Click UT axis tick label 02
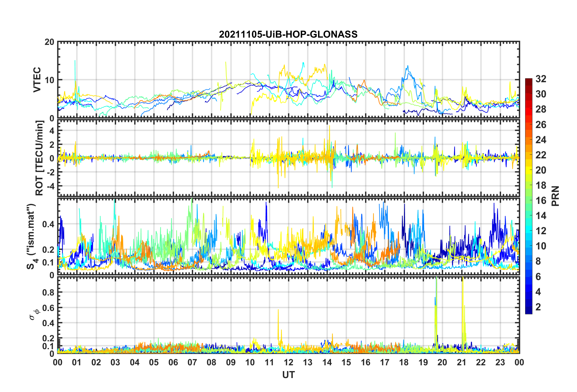 pyautogui.click(x=96, y=362)
